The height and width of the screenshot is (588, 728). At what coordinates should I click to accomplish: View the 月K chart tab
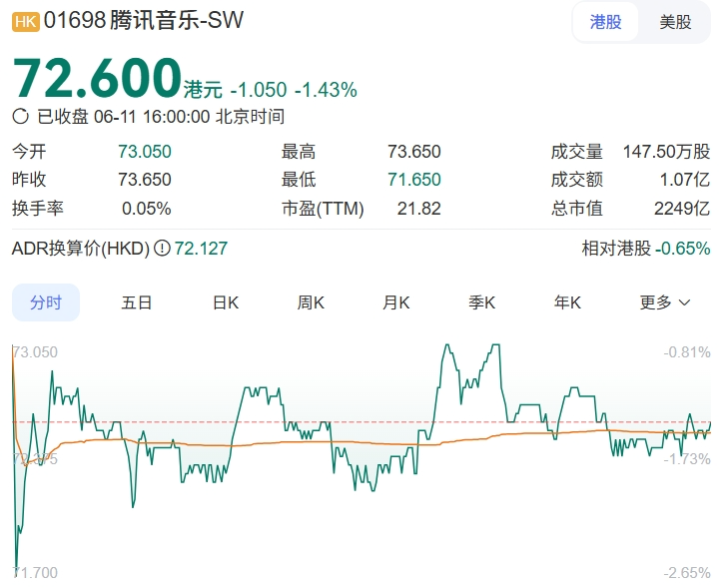point(396,302)
